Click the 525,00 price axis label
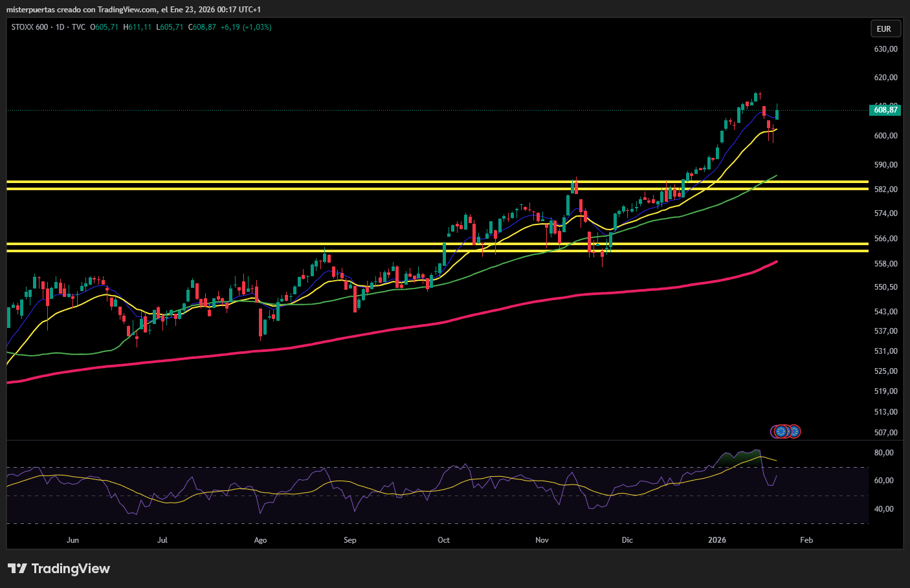Screen dimensions: 910x588 coord(885,371)
